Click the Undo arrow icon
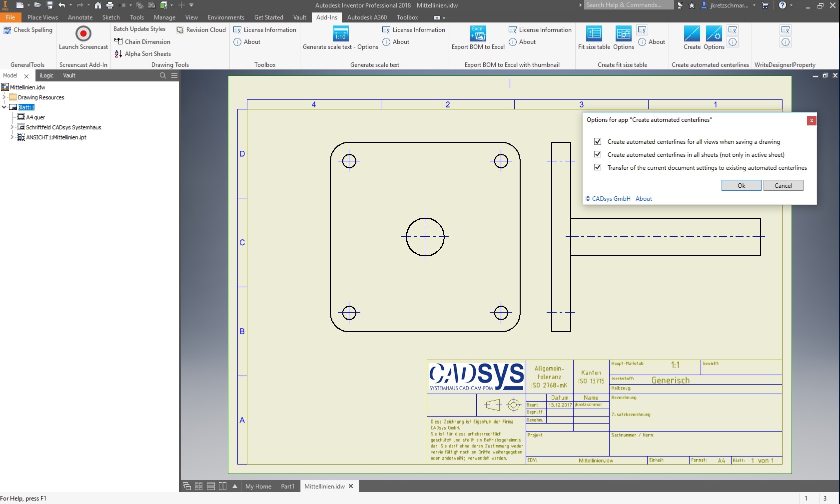The height and width of the screenshot is (504, 840). [x=62, y=5]
